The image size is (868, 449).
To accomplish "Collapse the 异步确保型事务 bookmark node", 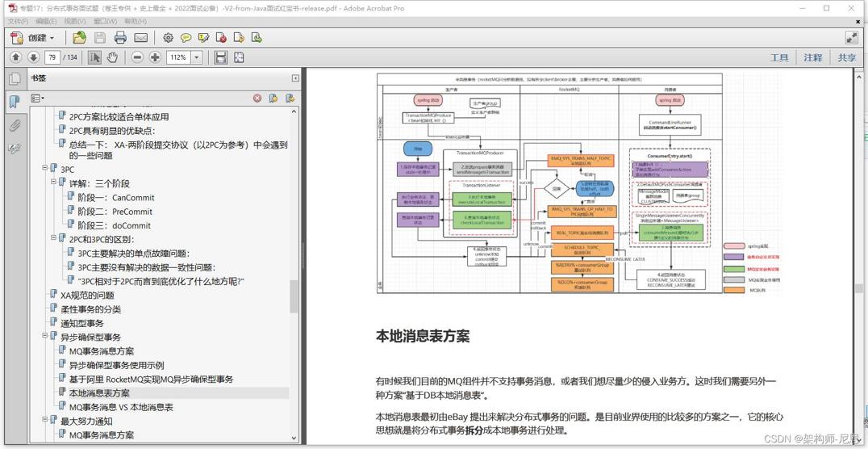I will 45,335.
